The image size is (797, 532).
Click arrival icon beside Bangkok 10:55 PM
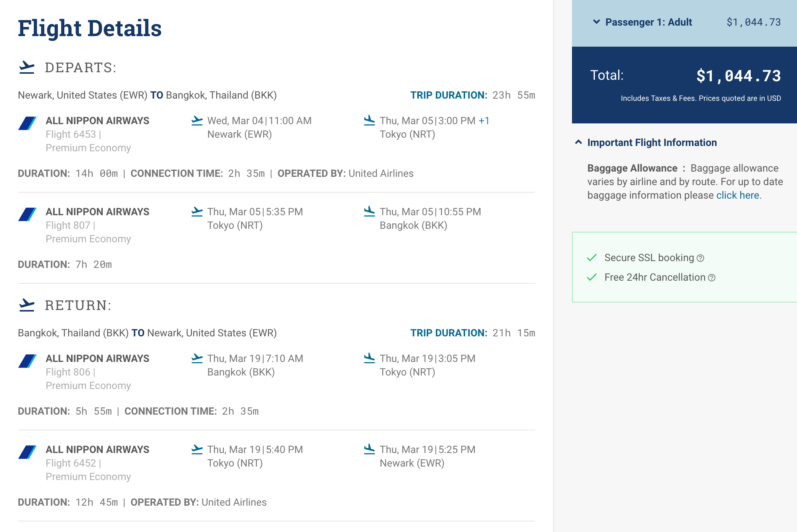point(369,212)
